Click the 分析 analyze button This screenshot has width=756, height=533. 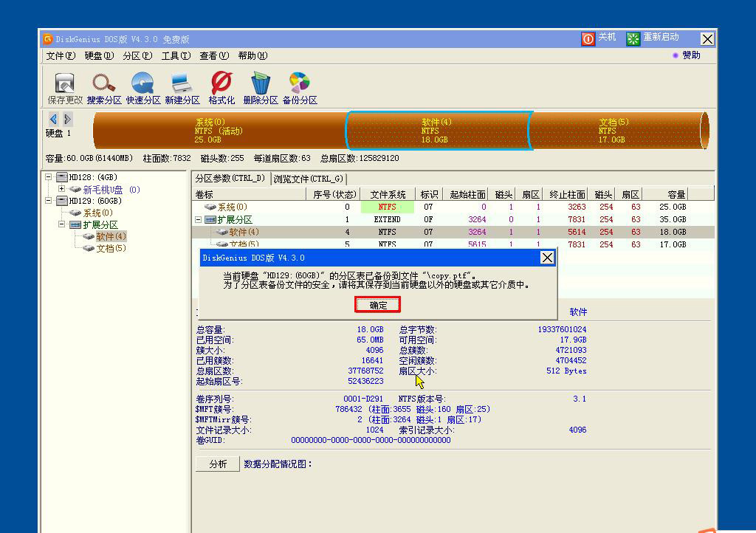[x=218, y=464]
